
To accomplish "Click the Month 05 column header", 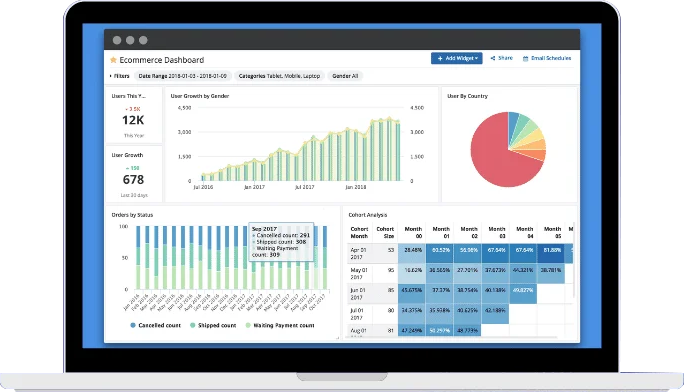I will coord(552,232).
